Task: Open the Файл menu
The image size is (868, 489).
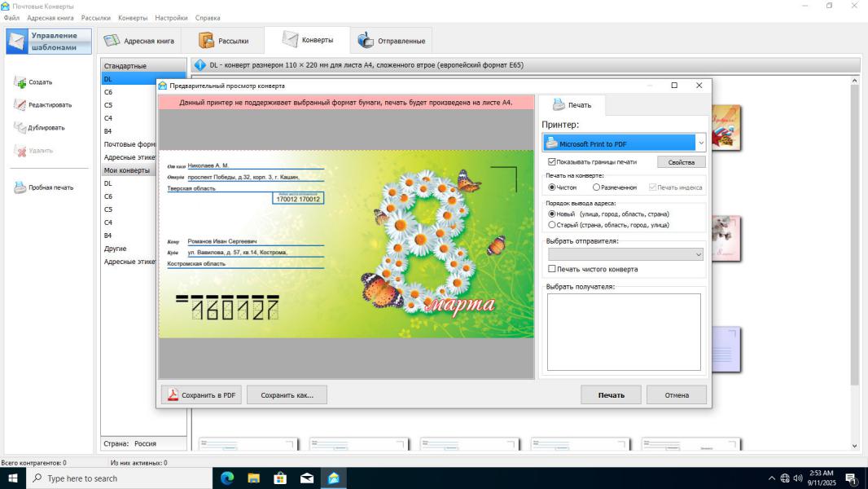Action: [x=11, y=18]
